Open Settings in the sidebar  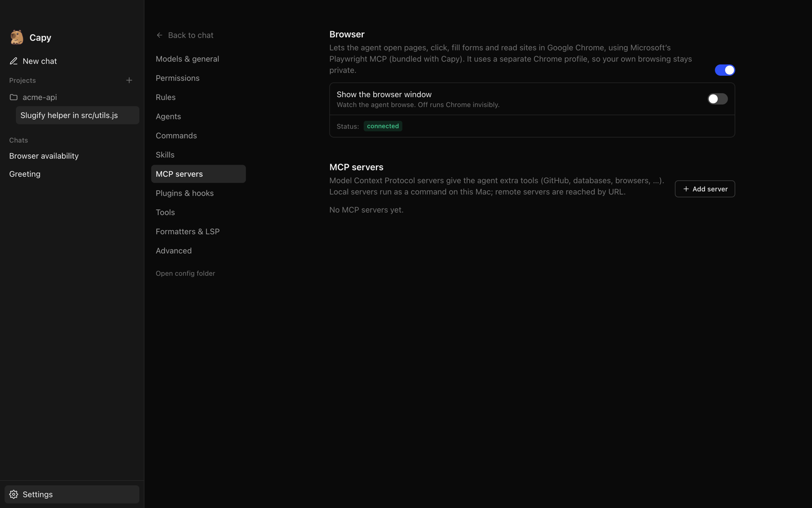point(72,494)
